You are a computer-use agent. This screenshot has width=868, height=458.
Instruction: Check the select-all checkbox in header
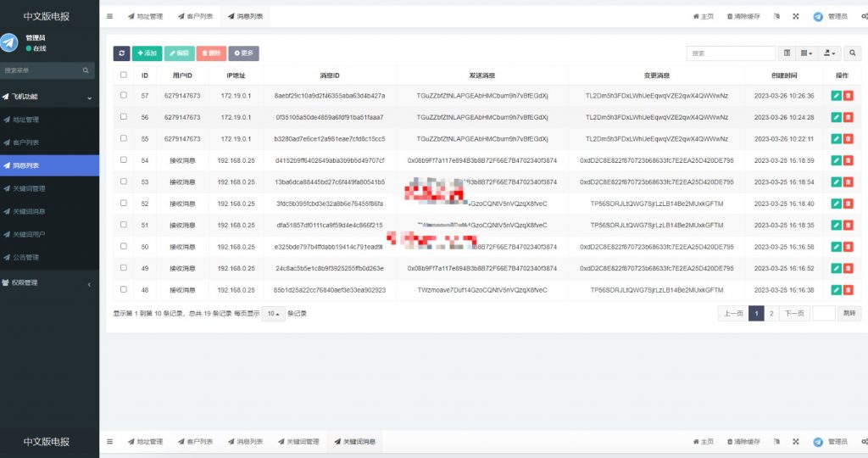124,75
